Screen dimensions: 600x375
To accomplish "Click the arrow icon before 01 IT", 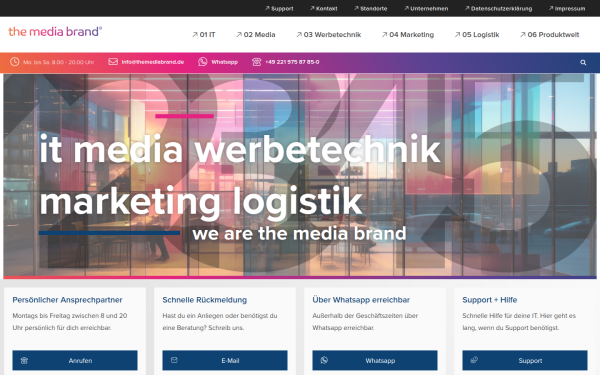I will pyautogui.click(x=195, y=34).
